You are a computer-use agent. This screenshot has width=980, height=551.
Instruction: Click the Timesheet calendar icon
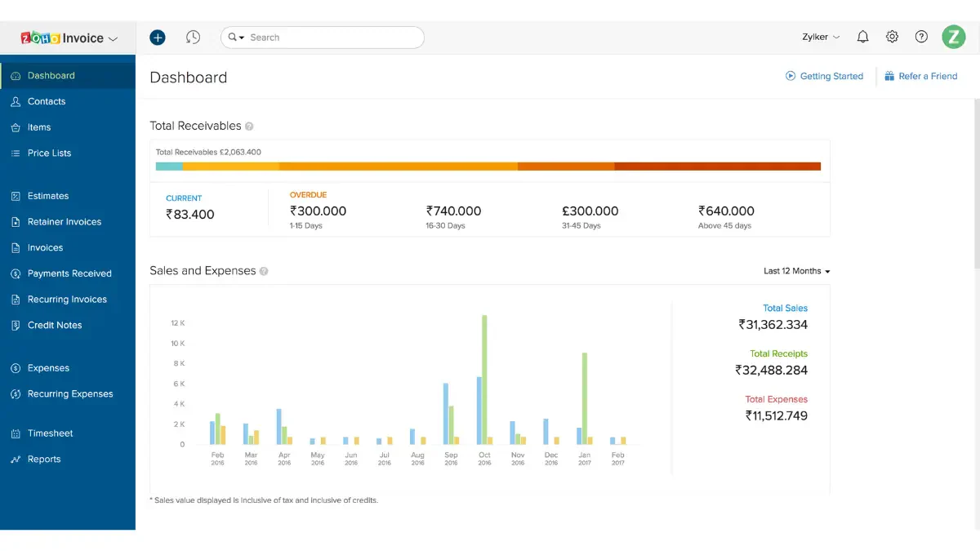click(16, 433)
